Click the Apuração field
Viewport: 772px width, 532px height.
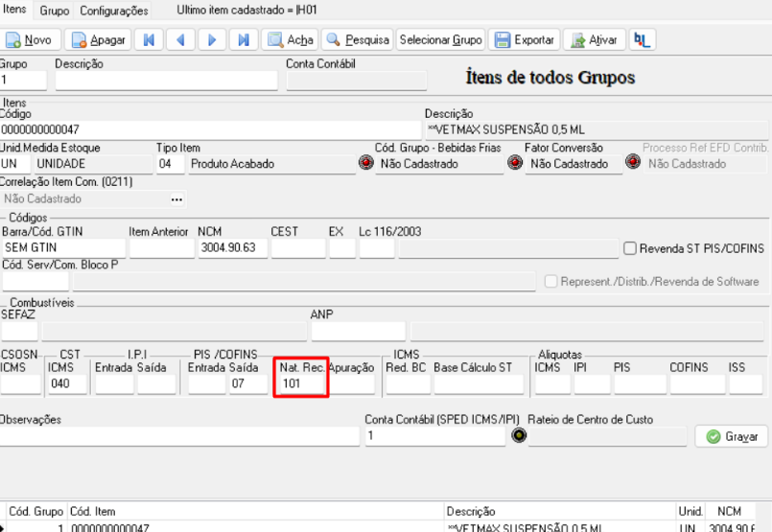pos(352,384)
